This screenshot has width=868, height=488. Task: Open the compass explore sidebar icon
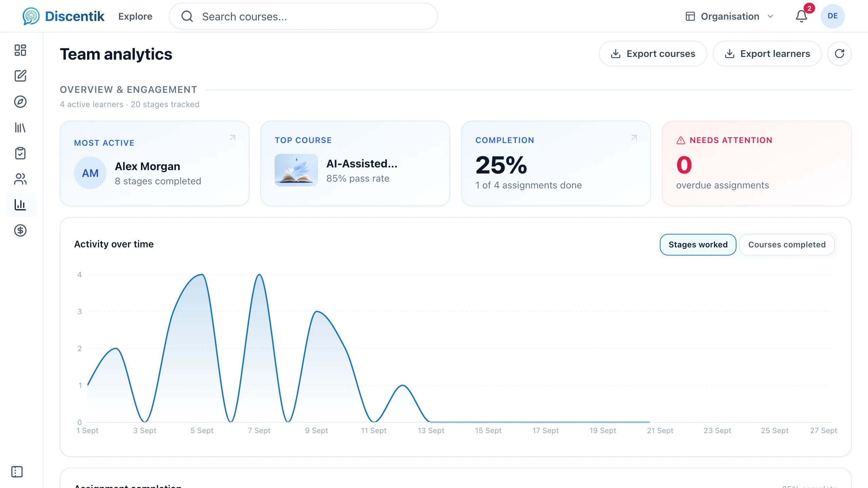pos(20,102)
